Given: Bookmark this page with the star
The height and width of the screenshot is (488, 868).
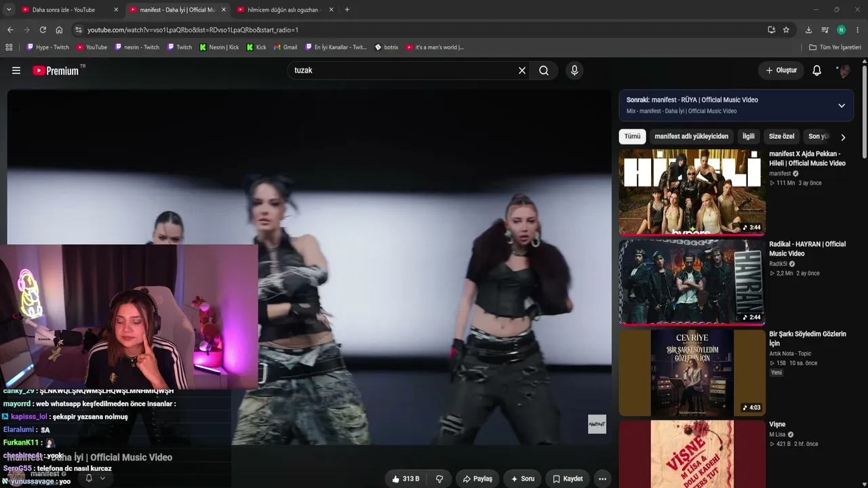Looking at the screenshot, I should (x=786, y=30).
